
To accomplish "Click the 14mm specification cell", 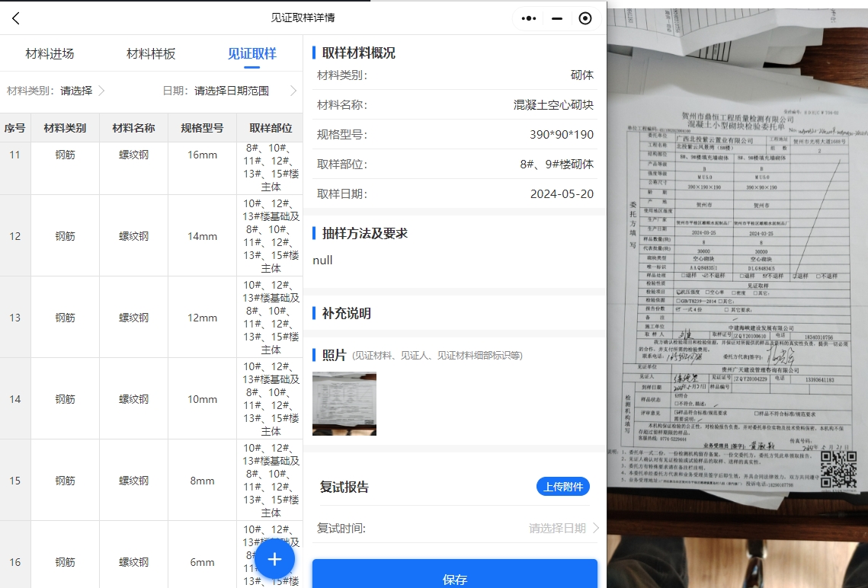I will [x=202, y=236].
